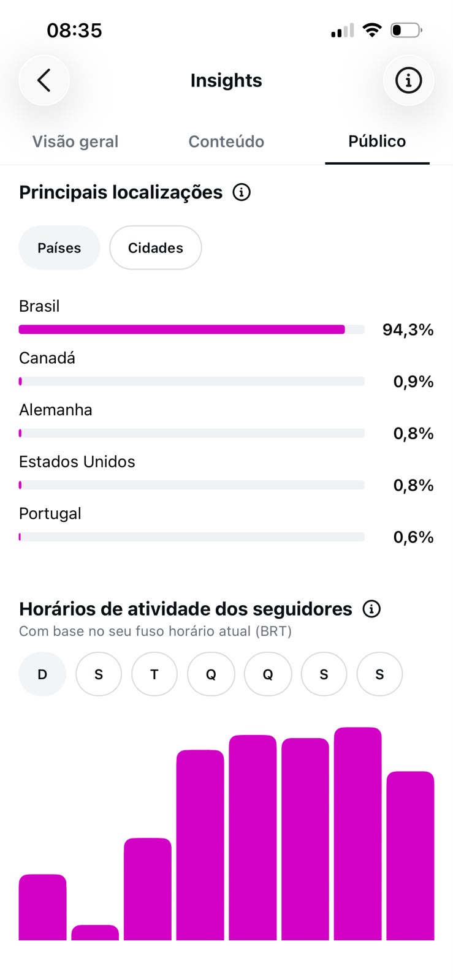Open the Conteúdo tab
This screenshot has height=980, width=453.
pyautogui.click(x=226, y=141)
